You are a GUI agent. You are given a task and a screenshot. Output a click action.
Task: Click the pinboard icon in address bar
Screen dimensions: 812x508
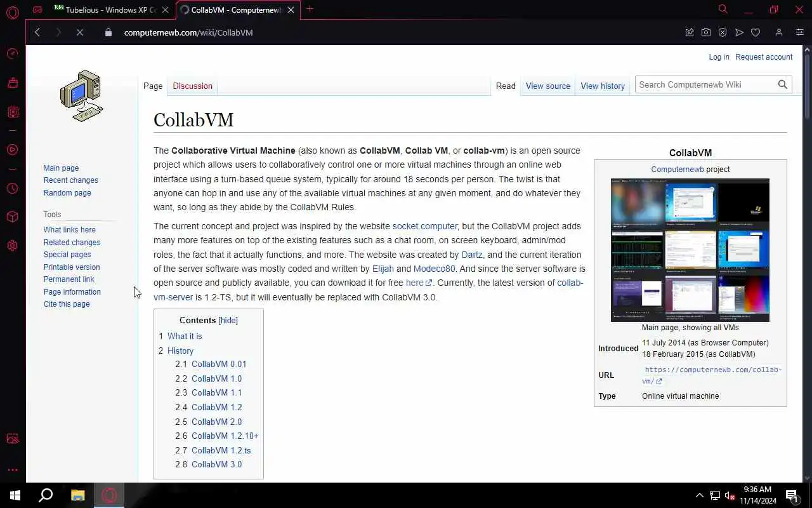[x=690, y=32]
